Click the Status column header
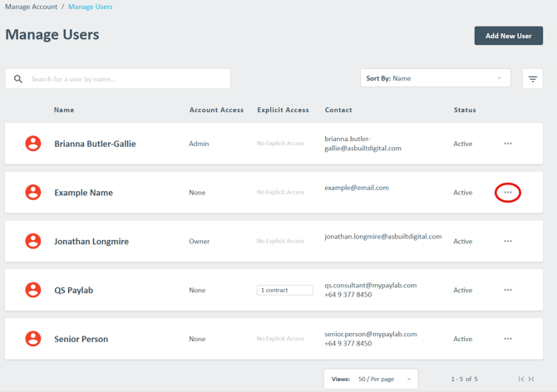This screenshot has height=392, width=557. point(465,110)
